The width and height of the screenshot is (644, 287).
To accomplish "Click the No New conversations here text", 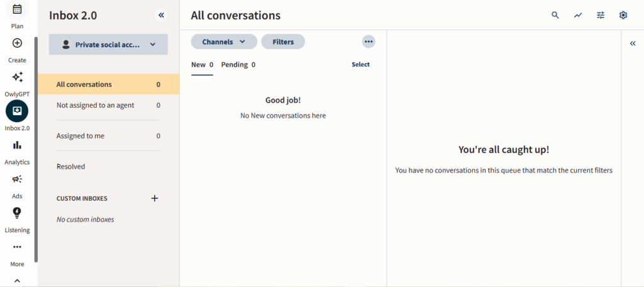I will (283, 116).
